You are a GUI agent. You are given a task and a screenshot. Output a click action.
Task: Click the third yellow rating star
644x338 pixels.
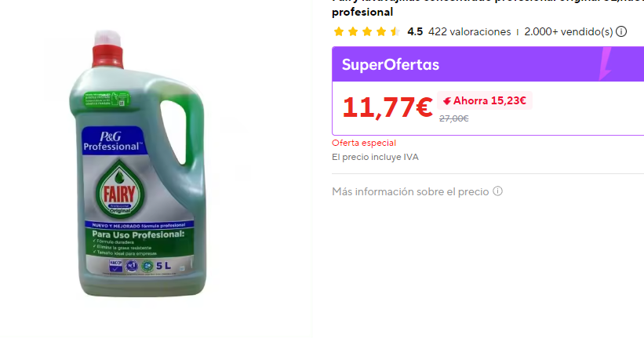[367, 31]
